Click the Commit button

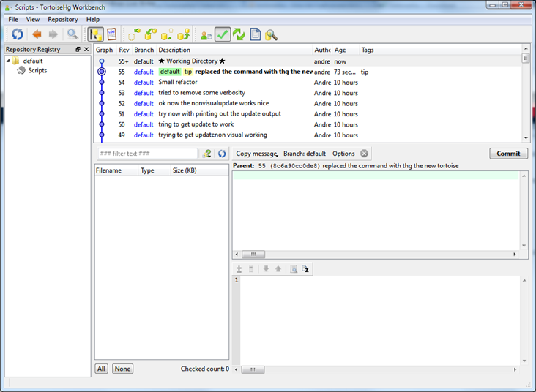pos(508,154)
